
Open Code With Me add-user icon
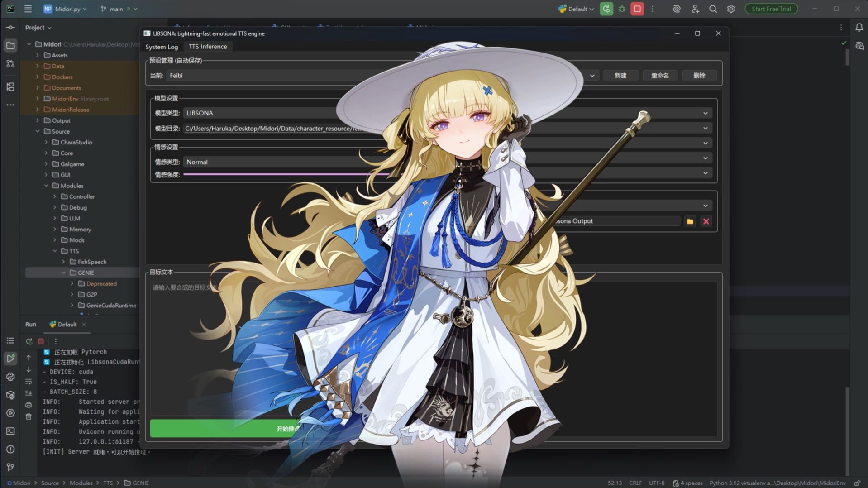(x=695, y=9)
